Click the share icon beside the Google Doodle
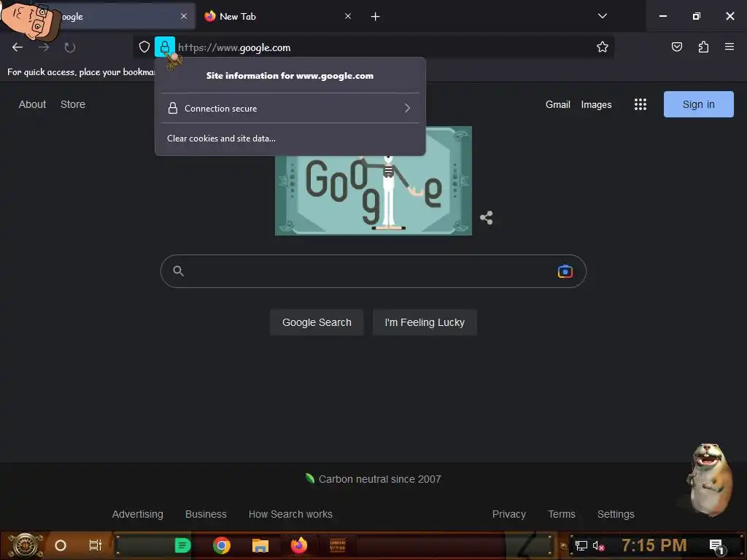 [x=486, y=217]
